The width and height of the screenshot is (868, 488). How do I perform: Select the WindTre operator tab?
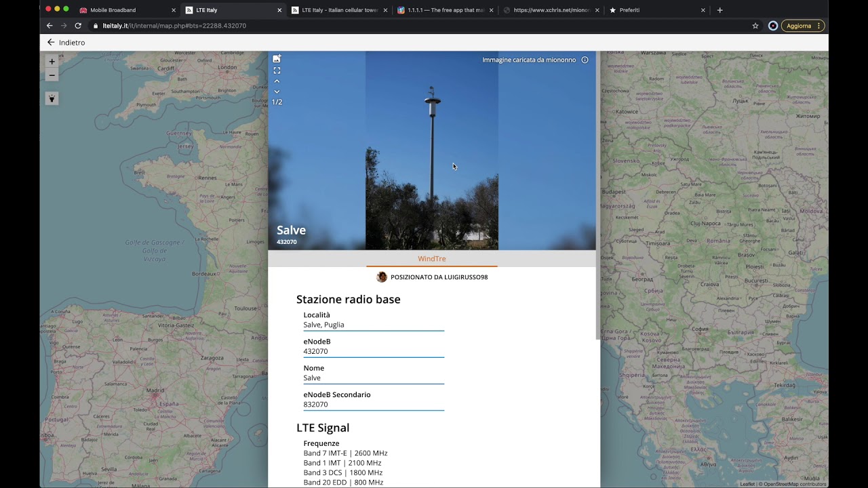(x=432, y=259)
